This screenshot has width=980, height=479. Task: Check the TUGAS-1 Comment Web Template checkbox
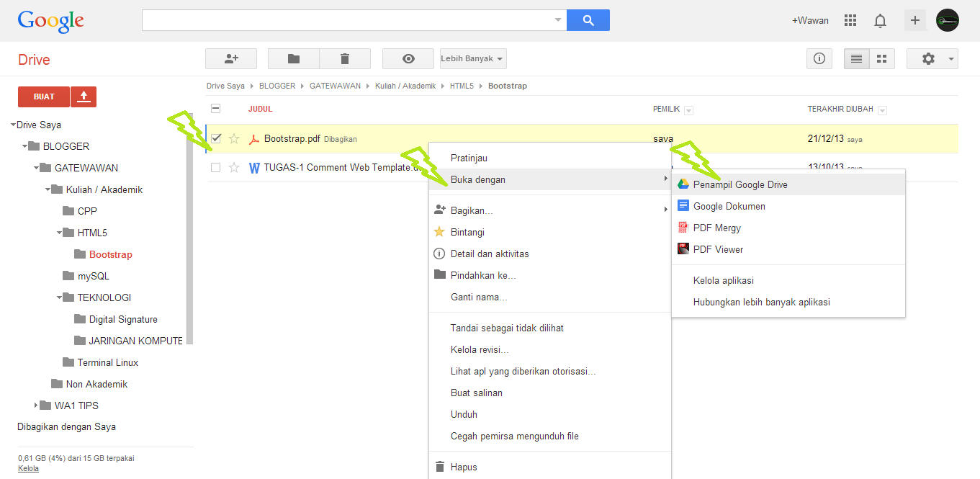pyautogui.click(x=216, y=167)
